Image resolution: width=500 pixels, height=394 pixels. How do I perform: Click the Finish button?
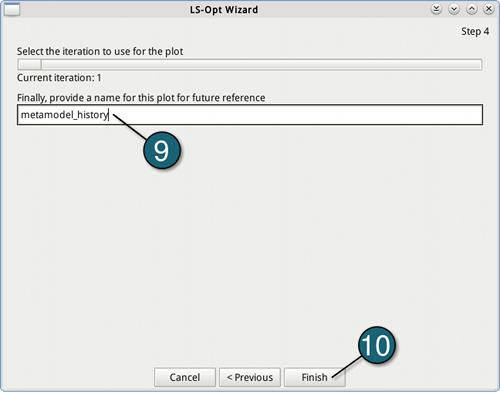pyautogui.click(x=314, y=377)
